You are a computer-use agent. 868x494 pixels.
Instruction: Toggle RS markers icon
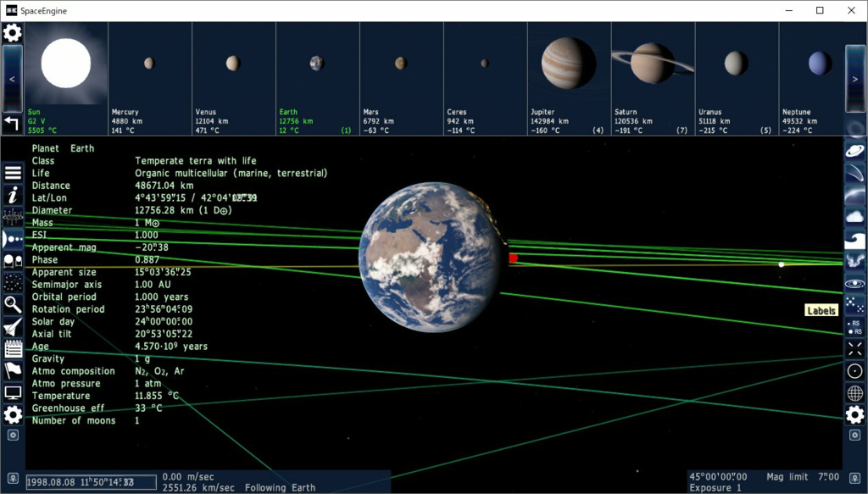coord(854,326)
